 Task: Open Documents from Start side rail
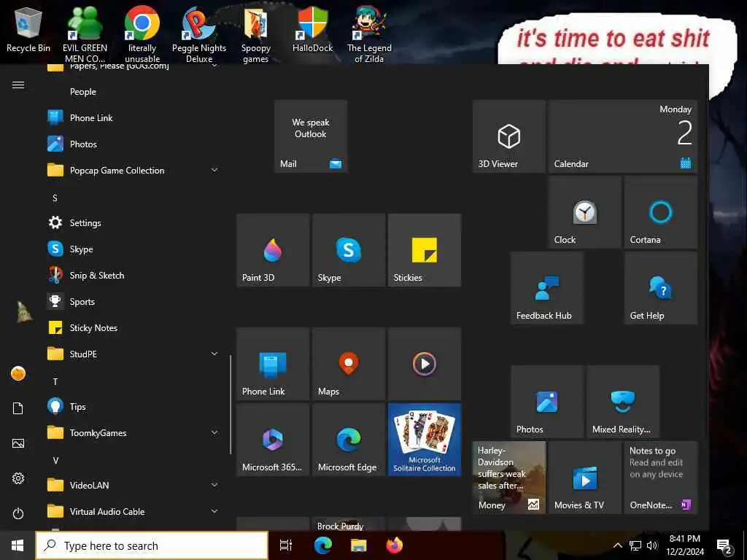18,408
